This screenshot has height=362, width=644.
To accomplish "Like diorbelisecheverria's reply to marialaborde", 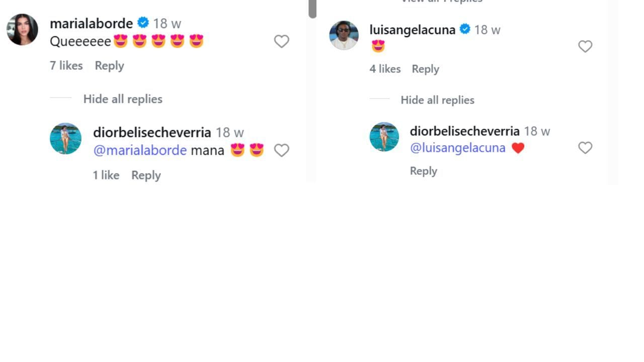I will 281,150.
